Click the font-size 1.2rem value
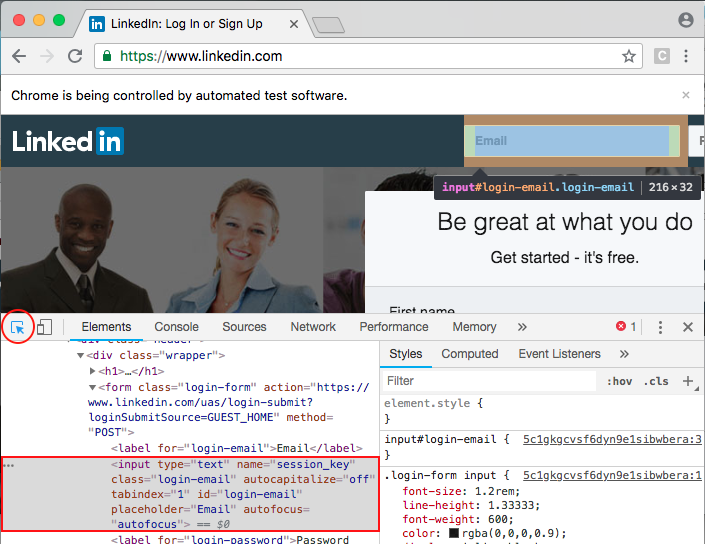The width and height of the screenshot is (705, 544). (497, 491)
